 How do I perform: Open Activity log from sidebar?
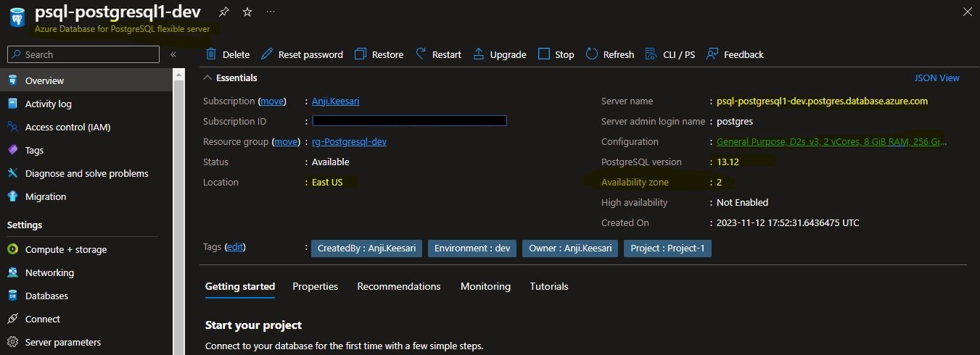pyautogui.click(x=48, y=104)
